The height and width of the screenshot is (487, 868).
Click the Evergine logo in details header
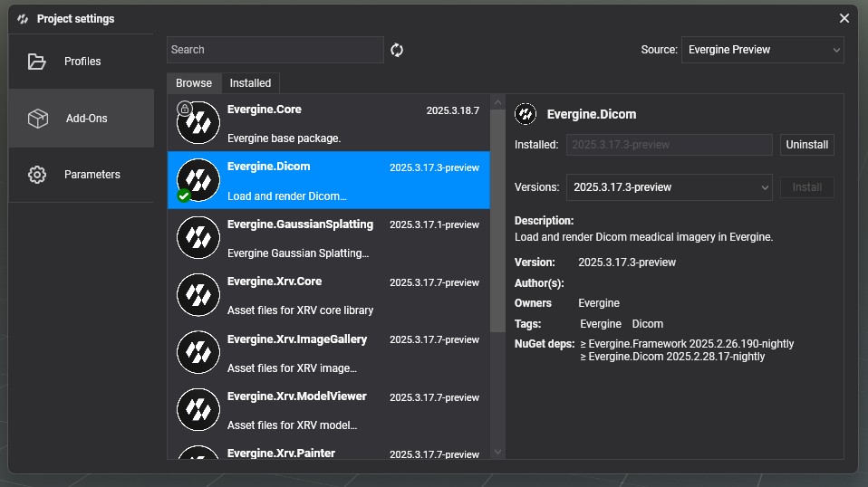click(x=526, y=114)
